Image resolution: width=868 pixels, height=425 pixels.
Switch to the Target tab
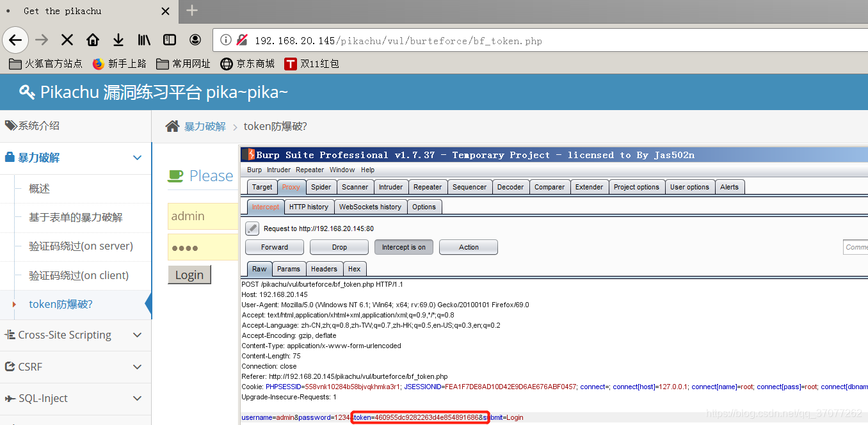(x=262, y=187)
